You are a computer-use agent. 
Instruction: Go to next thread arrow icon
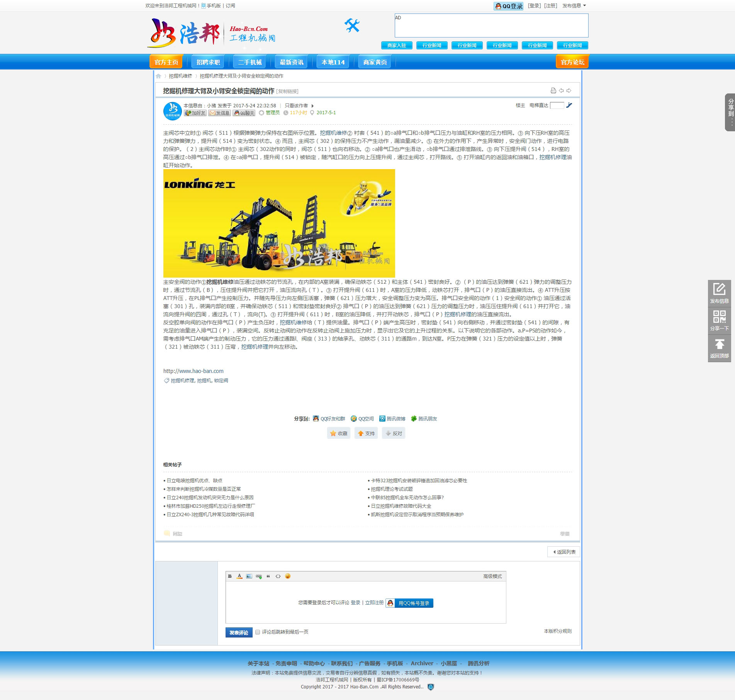tap(569, 91)
